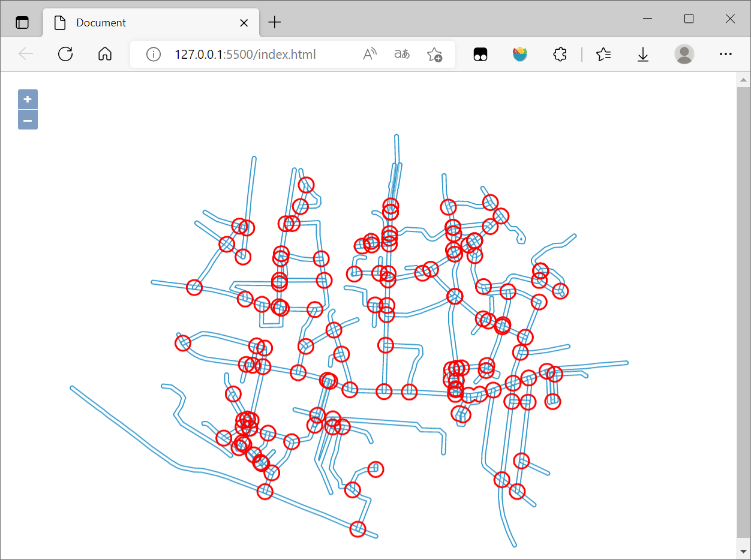The image size is (751, 560).
Task: Go to browser home page
Action: pyautogui.click(x=105, y=55)
